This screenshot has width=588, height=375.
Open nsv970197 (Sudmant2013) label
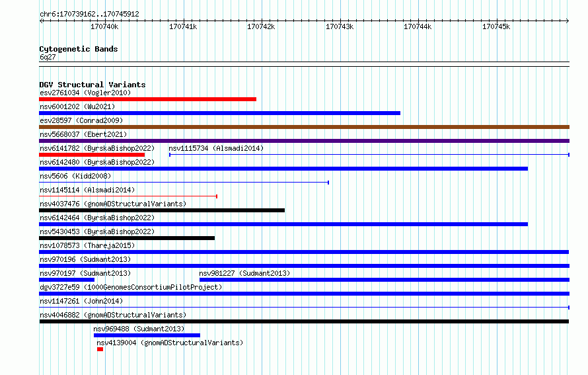coord(85,273)
